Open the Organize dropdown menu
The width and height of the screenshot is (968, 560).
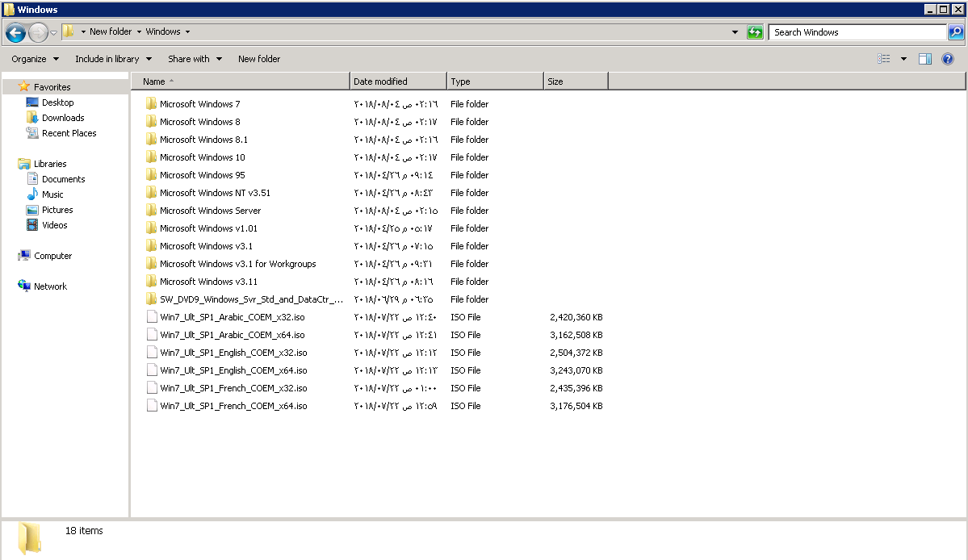point(35,59)
